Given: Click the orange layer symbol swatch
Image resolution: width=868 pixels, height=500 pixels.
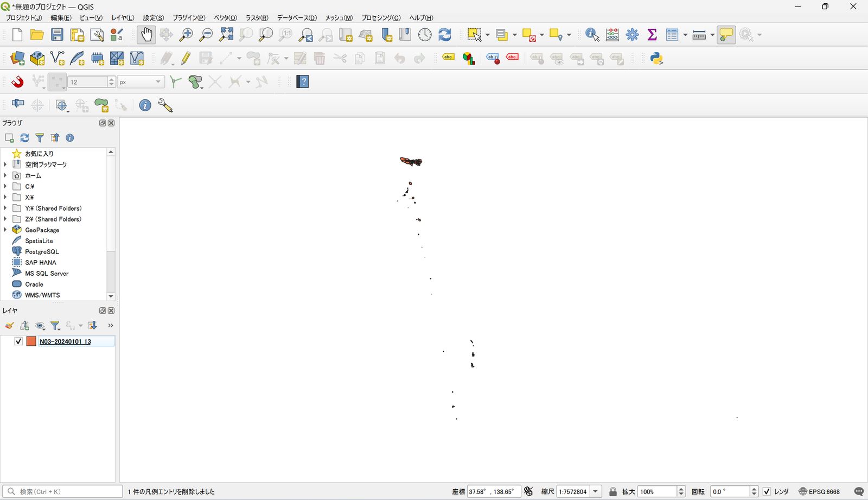Looking at the screenshot, I should pyautogui.click(x=31, y=341).
